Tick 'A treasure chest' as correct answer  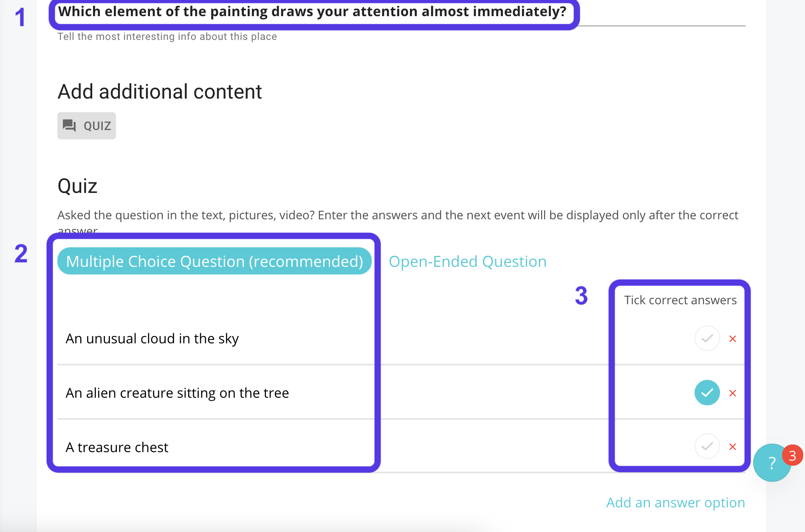point(707,447)
